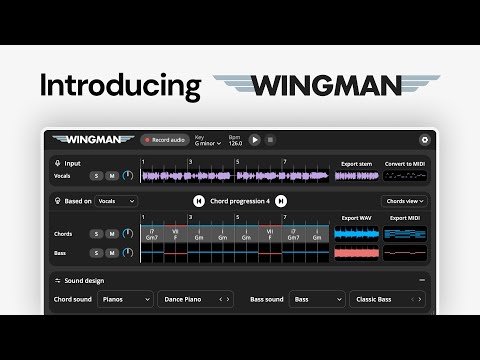Click the Sound design sliders icon
480x360 pixels.
click(58, 281)
